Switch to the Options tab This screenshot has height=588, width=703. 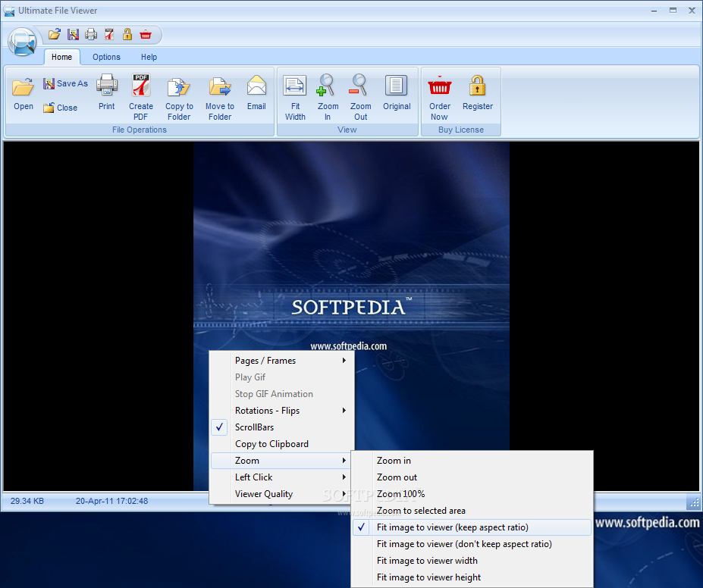coord(106,57)
